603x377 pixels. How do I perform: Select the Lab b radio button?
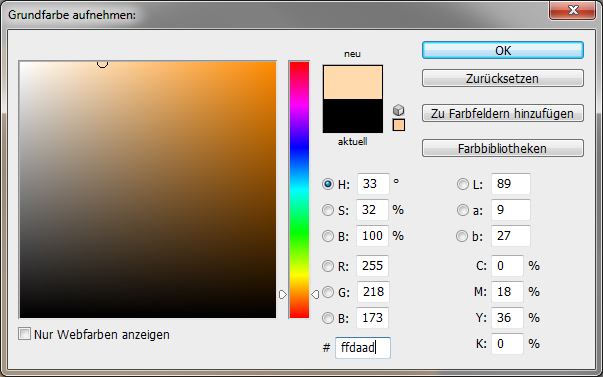coord(462,236)
